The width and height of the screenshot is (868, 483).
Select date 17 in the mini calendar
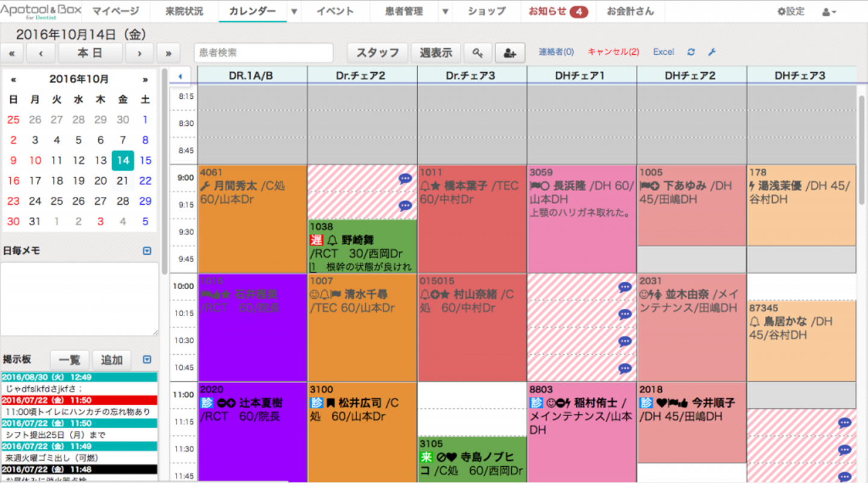click(35, 181)
